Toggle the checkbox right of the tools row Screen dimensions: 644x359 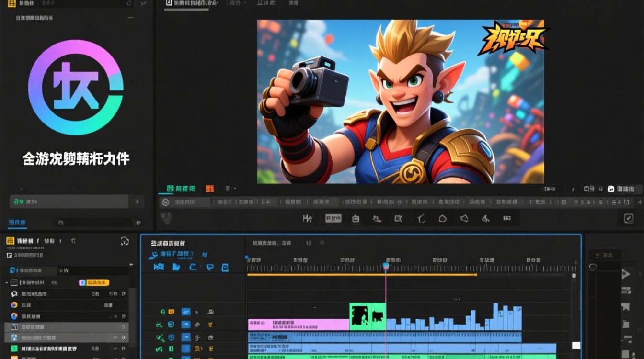coord(629,219)
